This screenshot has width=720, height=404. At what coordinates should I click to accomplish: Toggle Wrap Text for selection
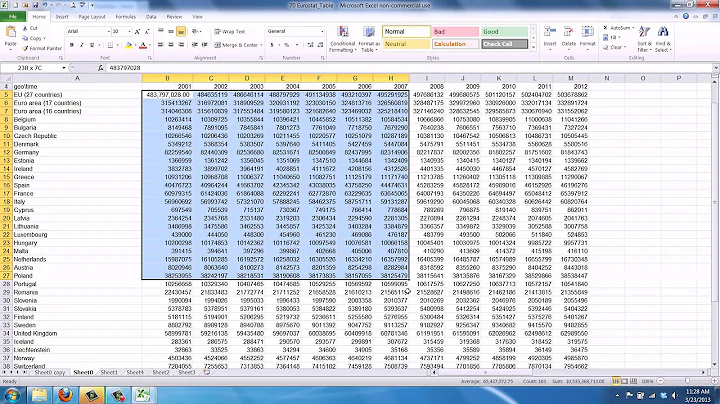click(x=230, y=32)
